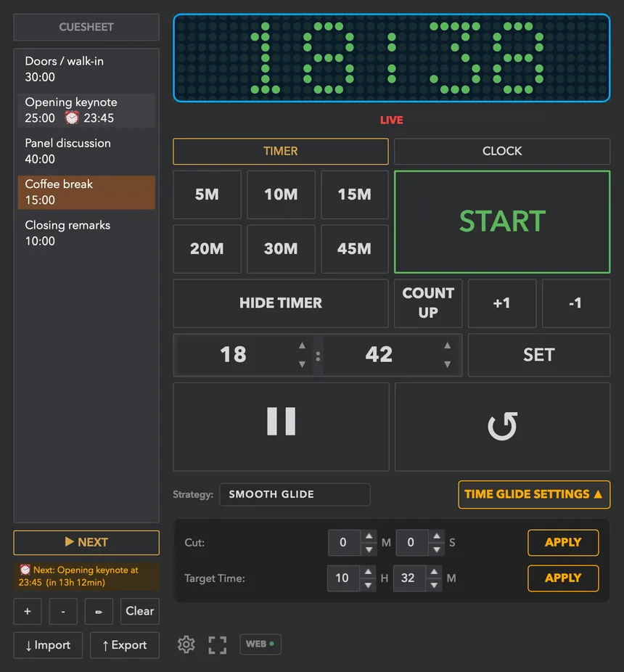Decrement Cut seconds stepper down
Viewport: 624px width, 672px height.
(437, 549)
